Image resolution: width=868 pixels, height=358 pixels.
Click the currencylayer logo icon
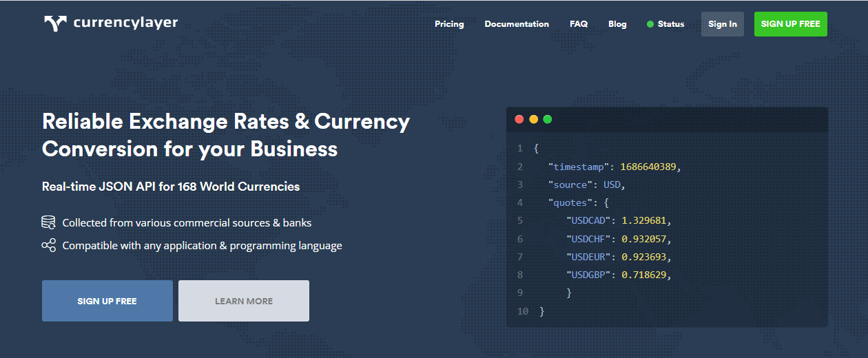pyautogui.click(x=55, y=24)
